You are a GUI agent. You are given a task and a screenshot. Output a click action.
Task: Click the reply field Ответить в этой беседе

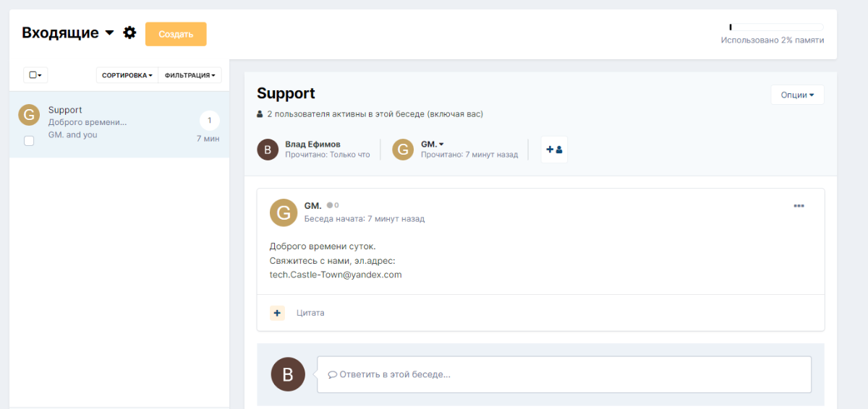pos(564,374)
